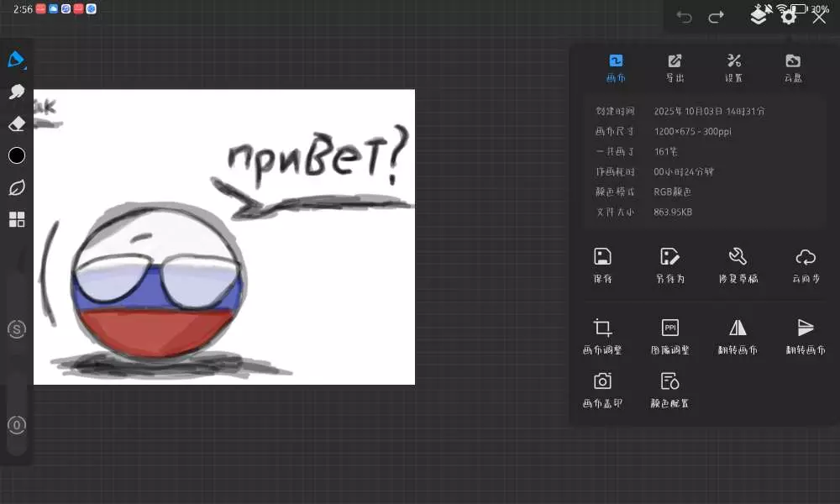This screenshot has width=840, height=504.
Task: Select the eraser tool
Action: pyautogui.click(x=17, y=123)
